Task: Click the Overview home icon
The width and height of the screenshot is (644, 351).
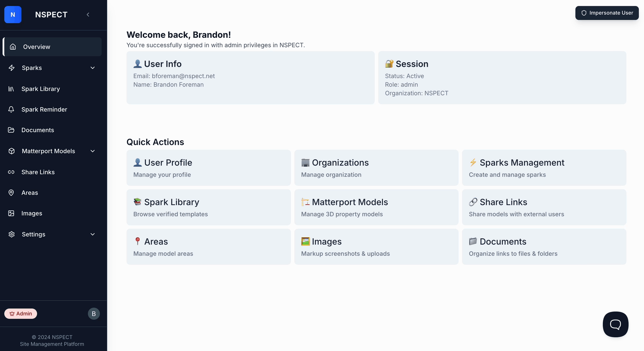Action: click(x=13, y=47)
